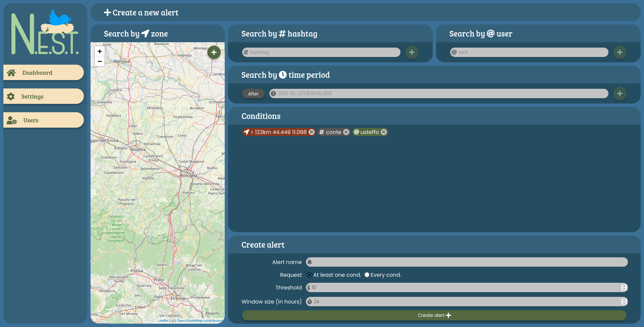Select the 'Every cond.' radio option
This screenshot has width=644, height=327.
367,275
